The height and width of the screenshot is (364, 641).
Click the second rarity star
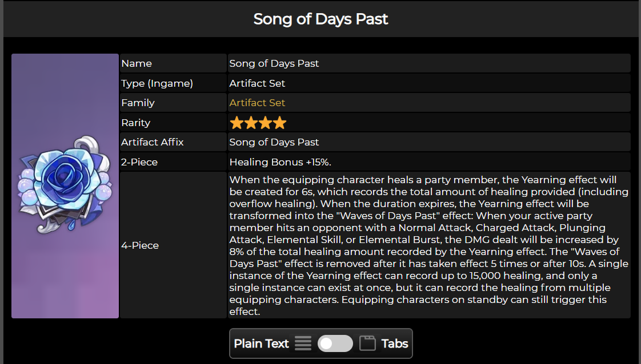[x=251, y=123]
